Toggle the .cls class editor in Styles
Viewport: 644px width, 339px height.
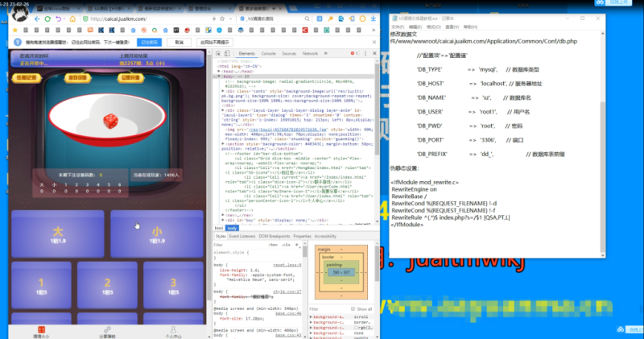click(285, 244)
